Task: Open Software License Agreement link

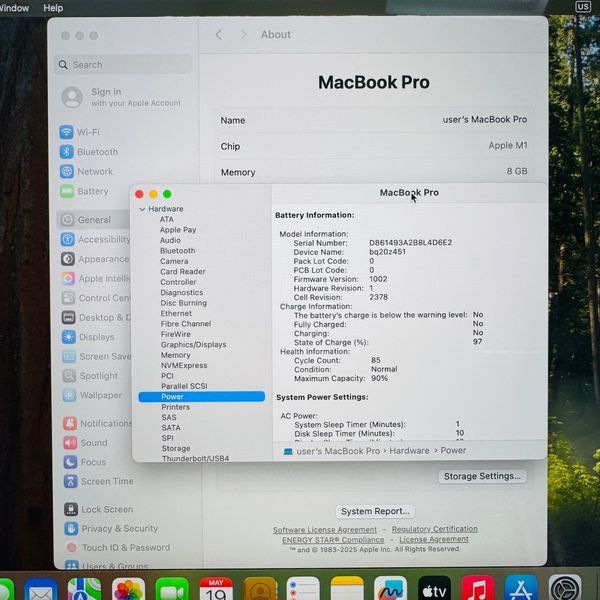Action: tap(324, 530)
